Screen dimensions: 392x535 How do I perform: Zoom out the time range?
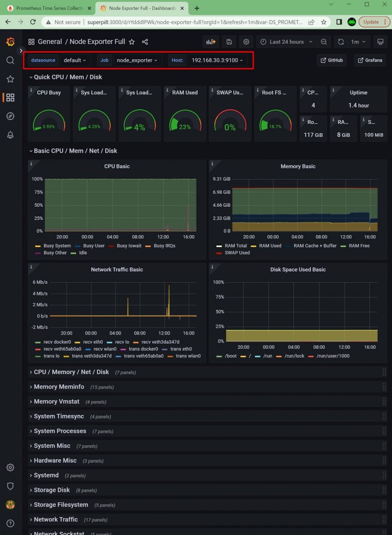point(324,42)
